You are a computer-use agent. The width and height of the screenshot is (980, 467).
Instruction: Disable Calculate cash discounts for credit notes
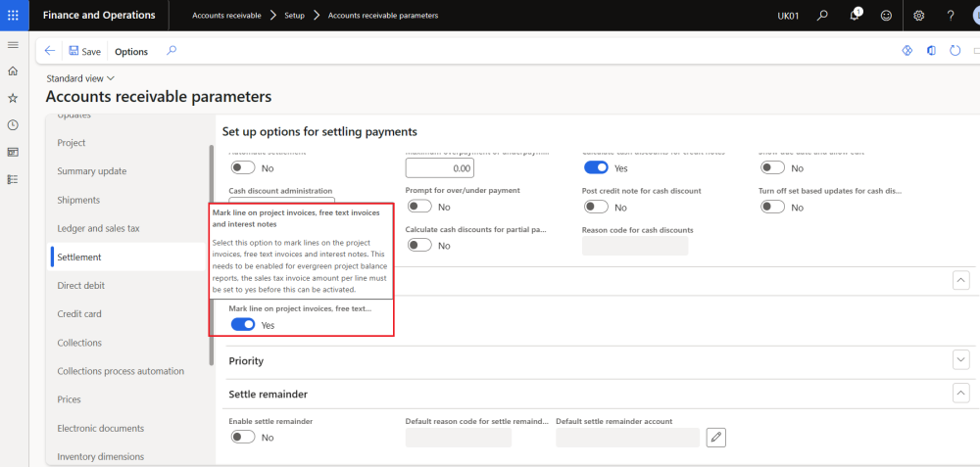[596, 168]
